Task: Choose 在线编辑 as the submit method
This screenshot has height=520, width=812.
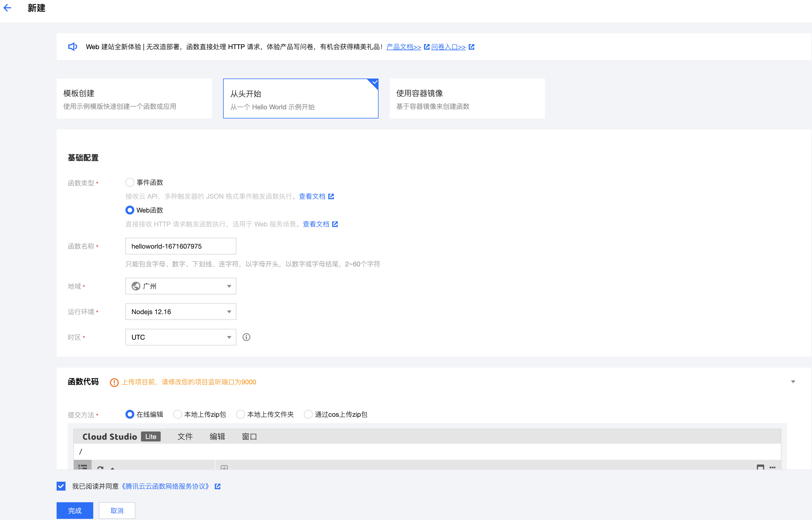Action: [x=130, y=414]
